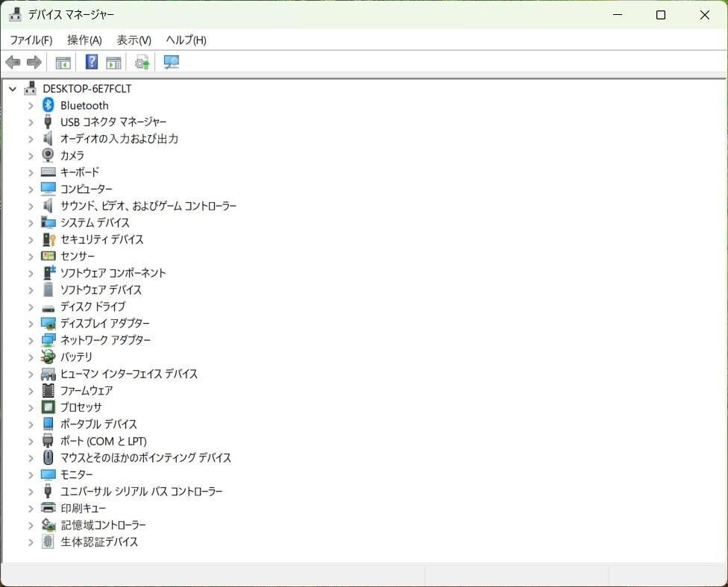This screenshot has width=728, height=587.
Task: Expand the ポータブル デバイス node
Action: [x=31, y=424]
